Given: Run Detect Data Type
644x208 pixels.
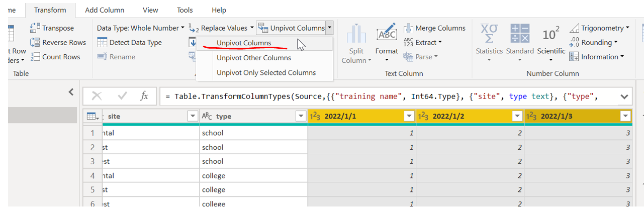Looking at the screenshot, I should pyautogui.click(x=129, y=43).
